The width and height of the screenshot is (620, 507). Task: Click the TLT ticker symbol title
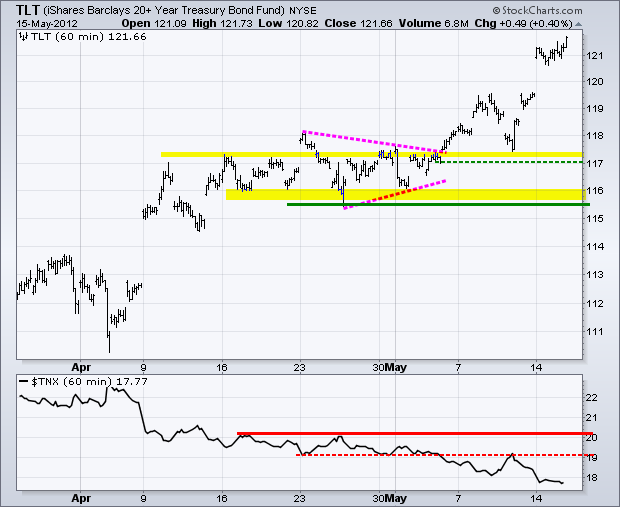(x=28, y=9)
